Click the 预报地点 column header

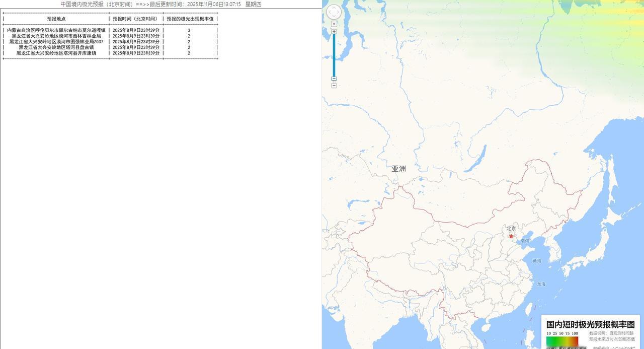pos(56,19)
